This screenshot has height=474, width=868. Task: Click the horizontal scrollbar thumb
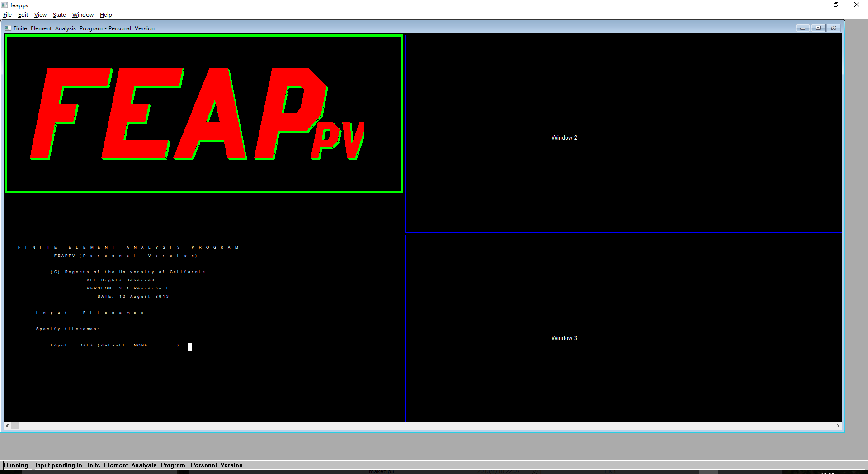tap(15, 426)
